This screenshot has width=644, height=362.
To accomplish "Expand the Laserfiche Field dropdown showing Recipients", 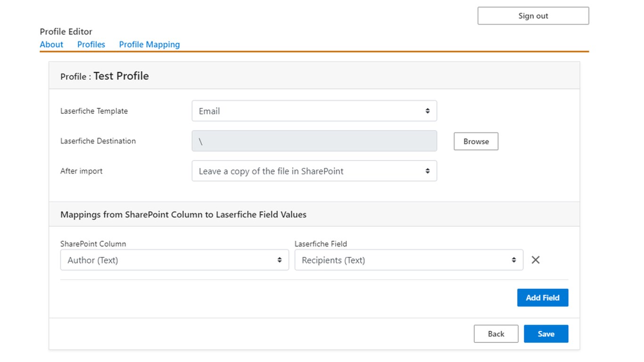I will coord(408,260).
